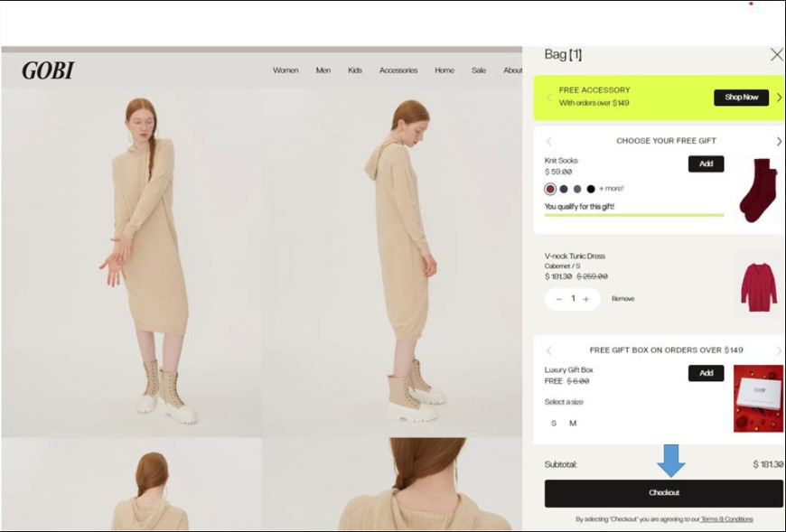
Task: Click '+ more!' sock colors link
Action: pos(611,189)
